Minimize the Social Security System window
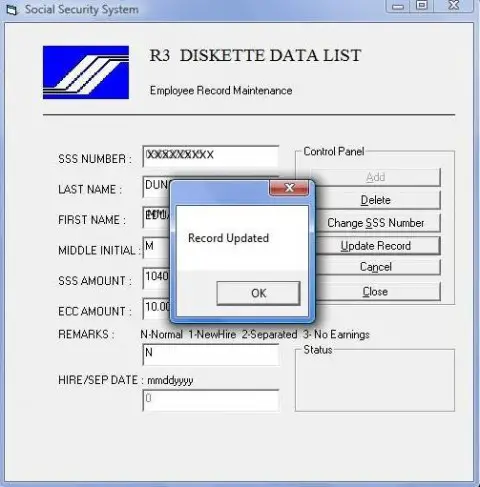Screen dimensions: 480x487 (398, 6)
